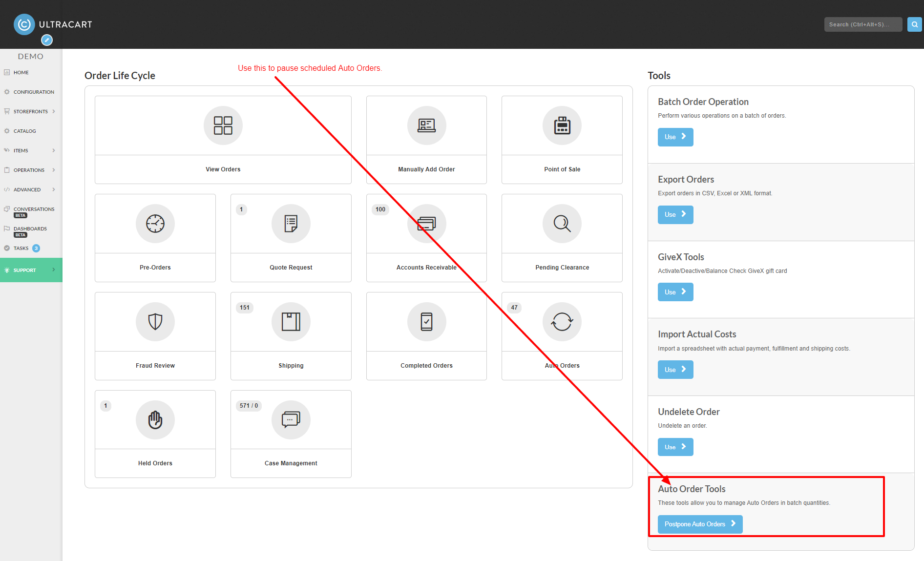Image resolution: width=924 pixels, height=561 pixels.
Task: Click the Storefronts cart icon
Action: tap(7, 111)
